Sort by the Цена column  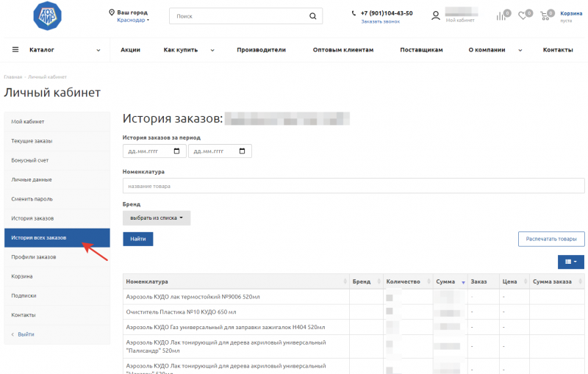514,281
